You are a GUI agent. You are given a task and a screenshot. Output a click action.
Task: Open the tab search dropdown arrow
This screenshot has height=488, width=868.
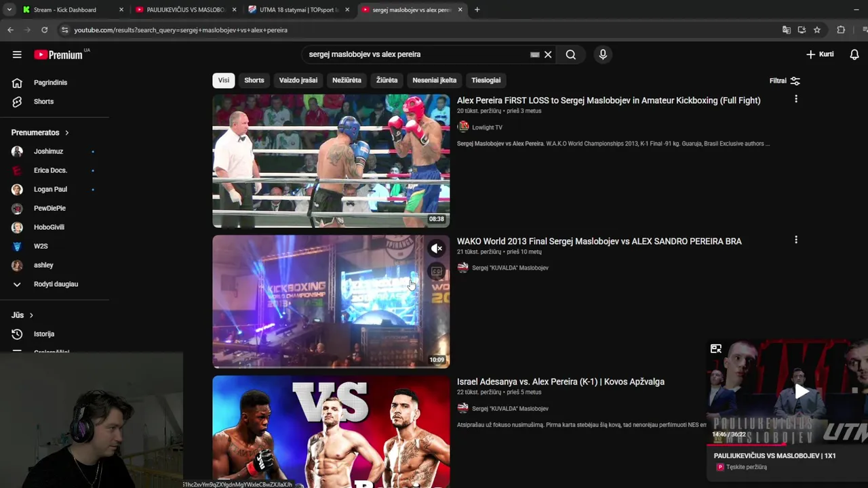click(9, 9)
